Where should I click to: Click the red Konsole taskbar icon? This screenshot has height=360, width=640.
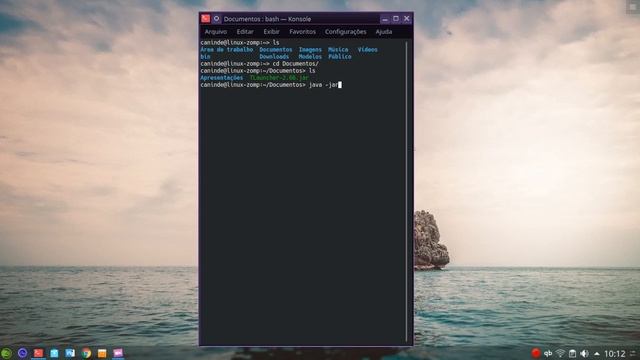click(x=38, y=353)
